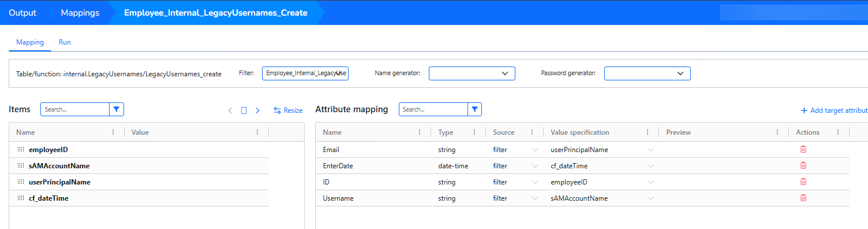868x229 pixels.
Task: Open the attribute Name column menu
Action: click(420, 132)
